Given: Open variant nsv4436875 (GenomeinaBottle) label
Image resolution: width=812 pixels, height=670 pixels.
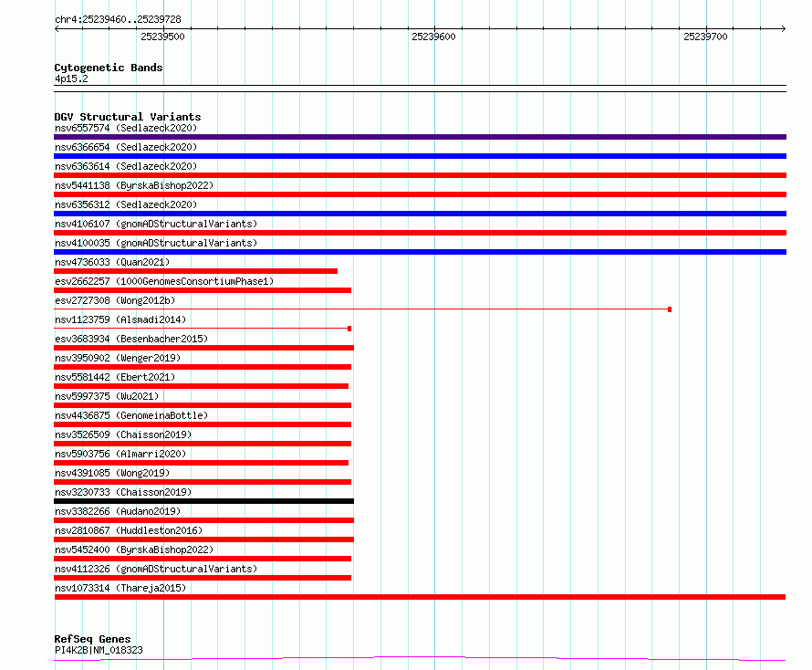Looking at the screenshot, I should (131, 415).
